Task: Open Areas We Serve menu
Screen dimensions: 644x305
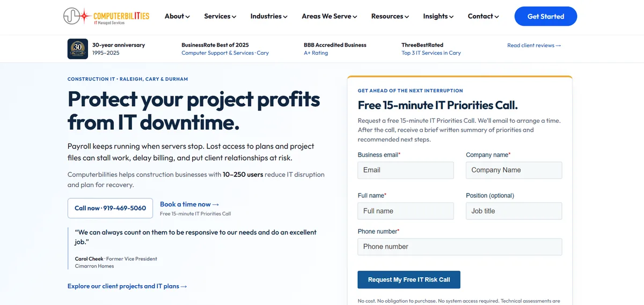Action: (x=330, y=17)
